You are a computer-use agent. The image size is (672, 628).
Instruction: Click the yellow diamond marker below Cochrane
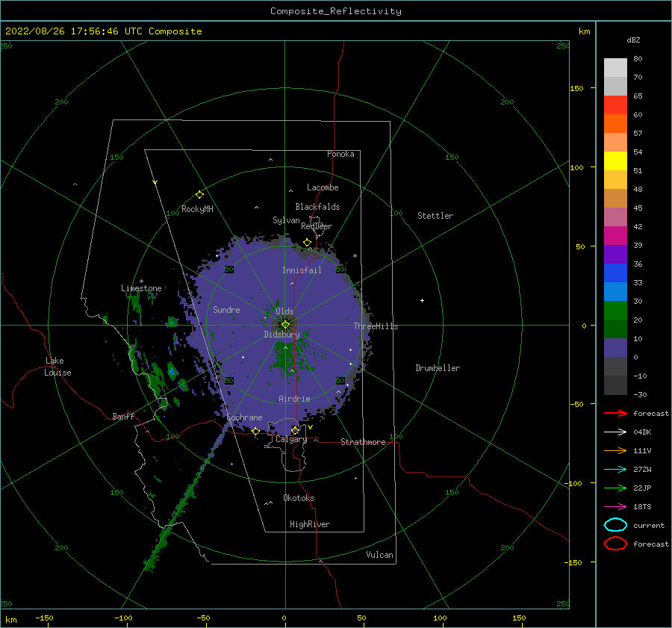(256, 431)
